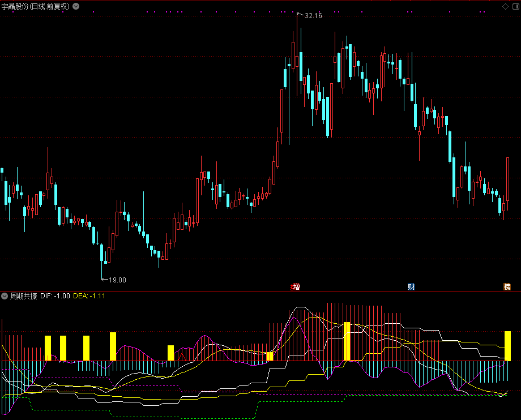This screenshot has height=420, width=521.
Task: Open the dropdown next to 宇晶股份 title
Action: tap(76, 6)
